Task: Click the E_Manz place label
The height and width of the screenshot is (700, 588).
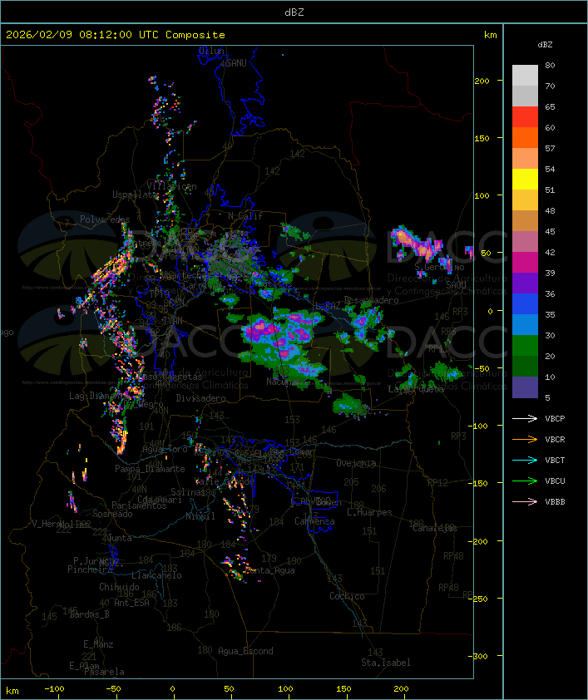Action: point(98,644)
